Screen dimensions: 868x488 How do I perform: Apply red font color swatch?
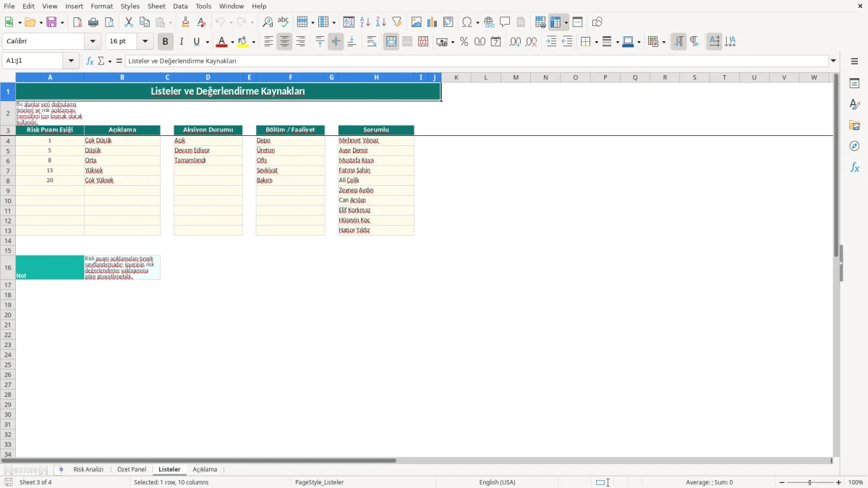pos(221,42)
